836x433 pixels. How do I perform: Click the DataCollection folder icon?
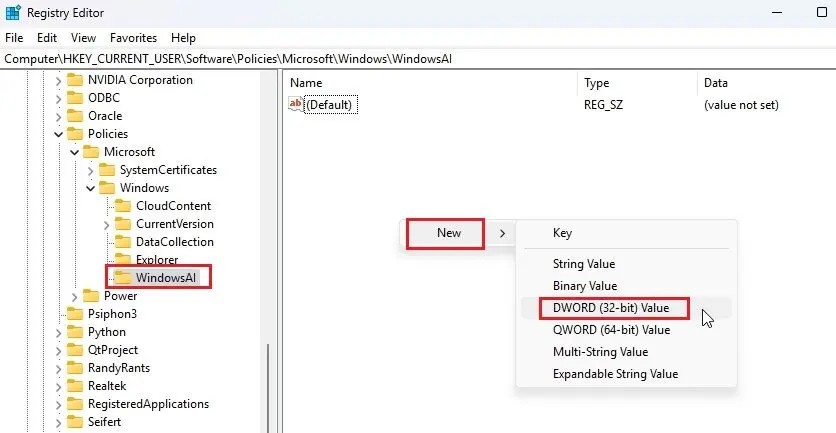(x=122, y=242)
